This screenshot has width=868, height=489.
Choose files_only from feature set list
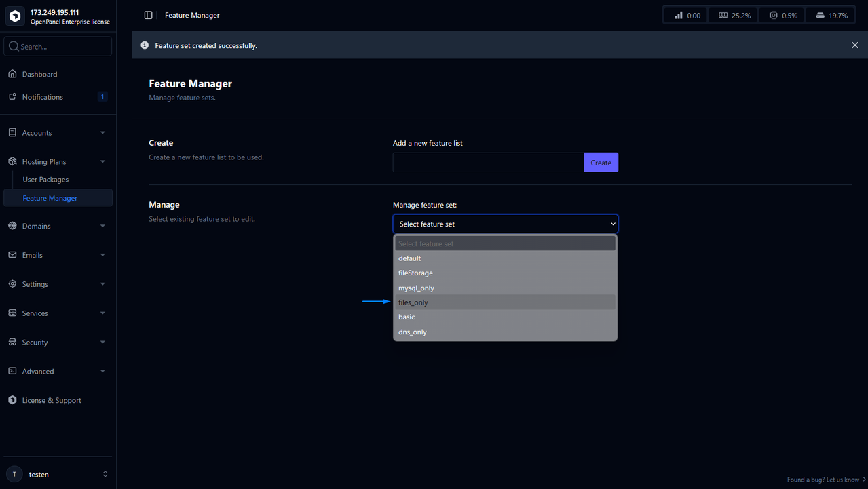506,302
